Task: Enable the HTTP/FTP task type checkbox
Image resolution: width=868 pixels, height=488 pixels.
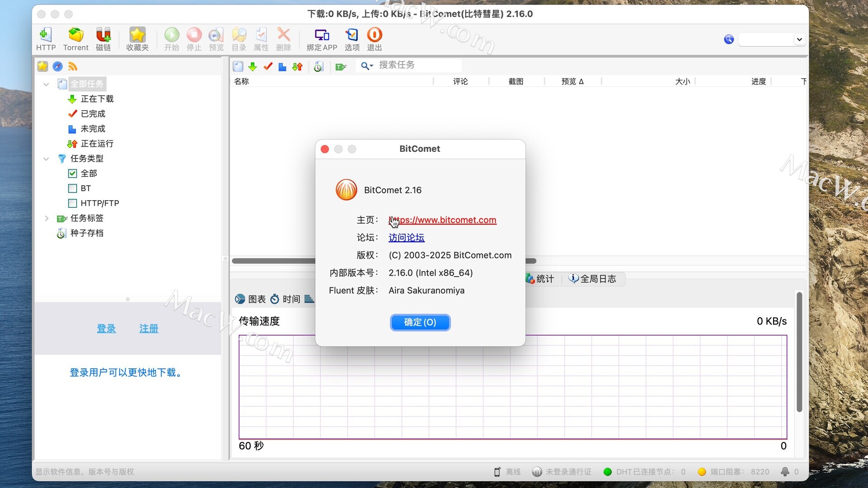Action: (72, 203)
